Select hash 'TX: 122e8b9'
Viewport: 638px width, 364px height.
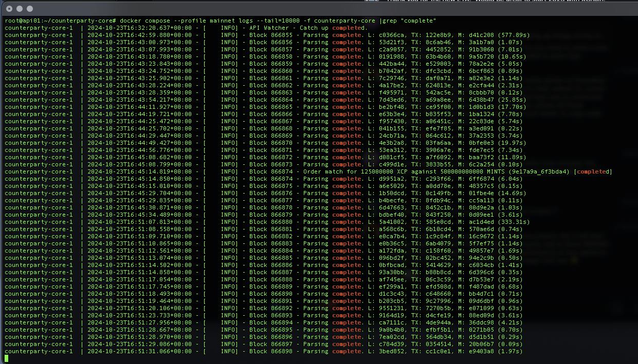[x=430, y=35]
